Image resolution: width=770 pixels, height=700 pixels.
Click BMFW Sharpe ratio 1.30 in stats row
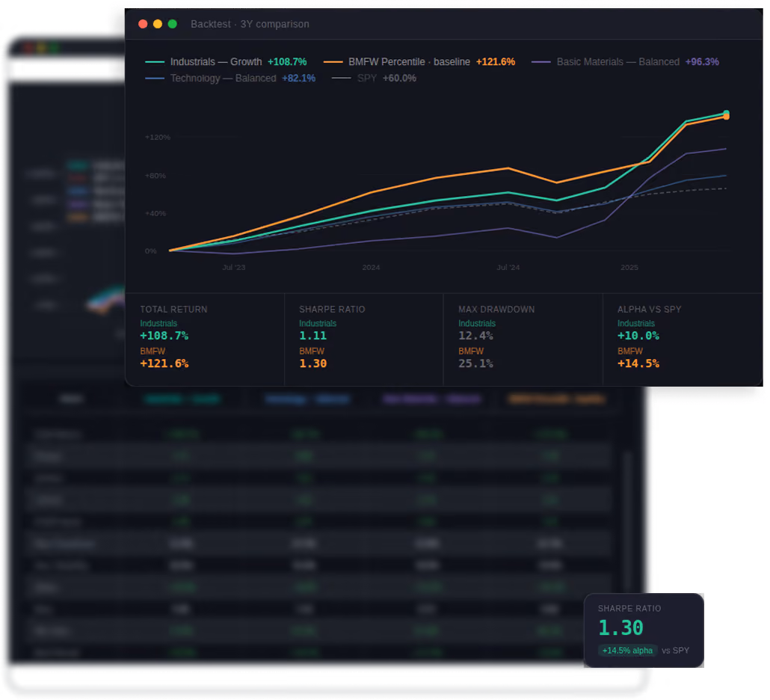[312, 363]
